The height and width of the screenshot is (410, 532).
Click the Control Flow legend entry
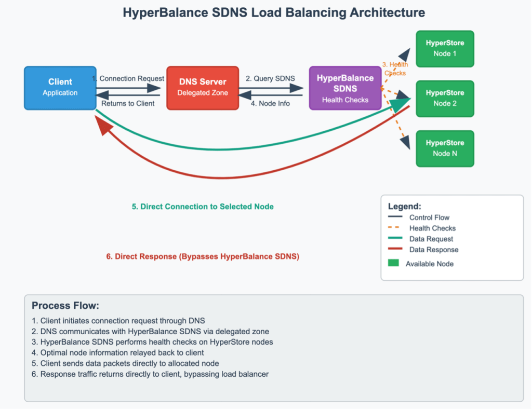click(x=419, y=217)
